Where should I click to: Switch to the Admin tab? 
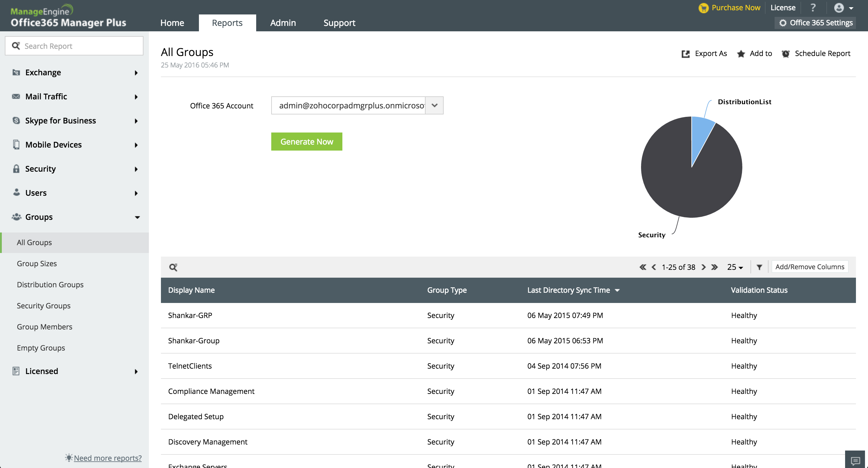click(x=283, y=23)
